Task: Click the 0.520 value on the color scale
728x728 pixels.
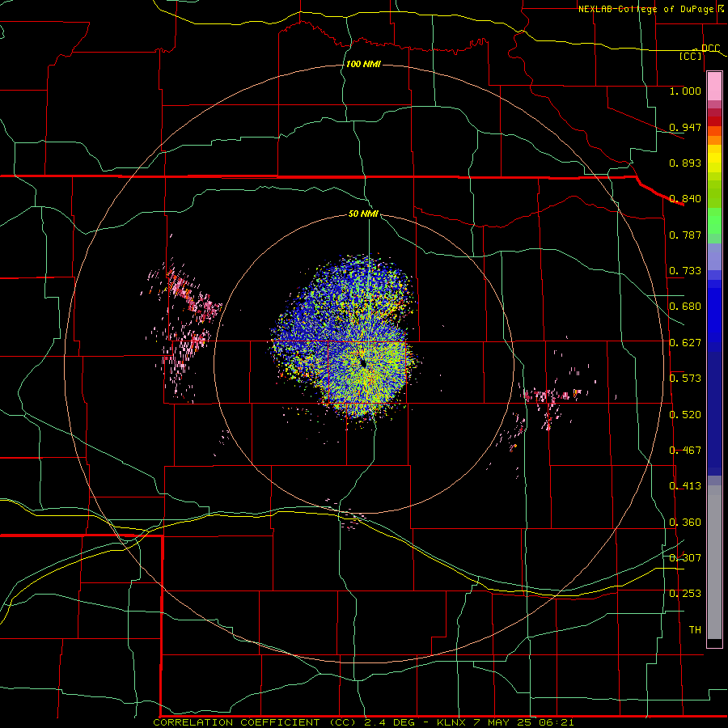Action: 685,415
